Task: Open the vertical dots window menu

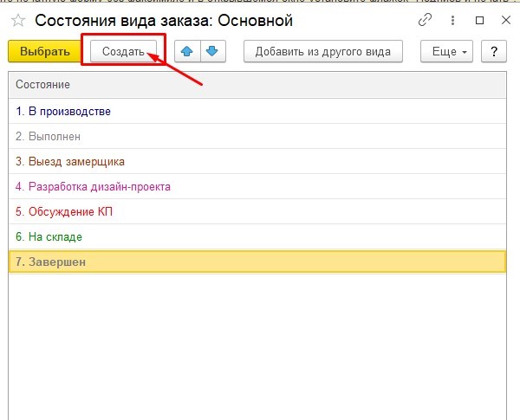Action: pos(454,19)
